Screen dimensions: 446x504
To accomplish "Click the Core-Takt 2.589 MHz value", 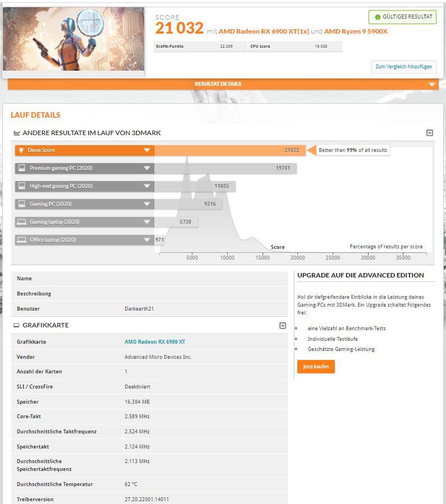I will coord(137,417).
